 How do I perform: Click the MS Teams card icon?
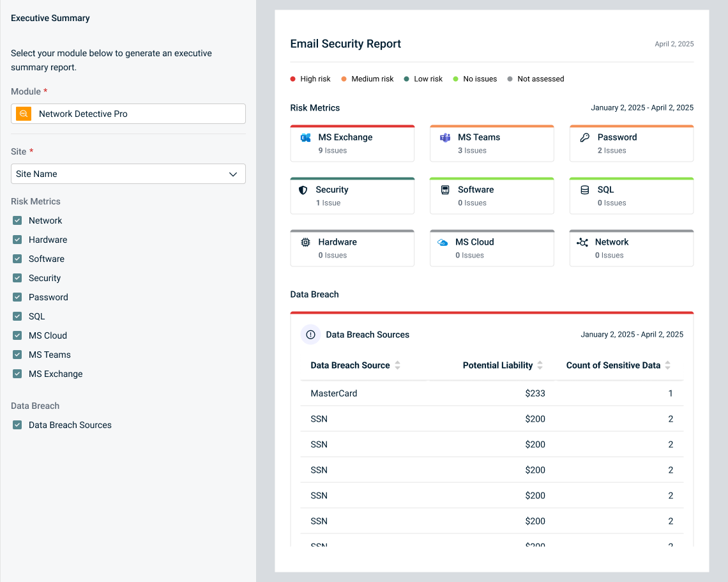click(445, 137)
